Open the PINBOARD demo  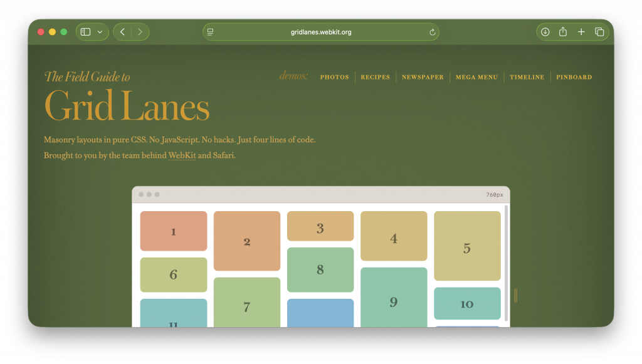(x=574, y=77)
